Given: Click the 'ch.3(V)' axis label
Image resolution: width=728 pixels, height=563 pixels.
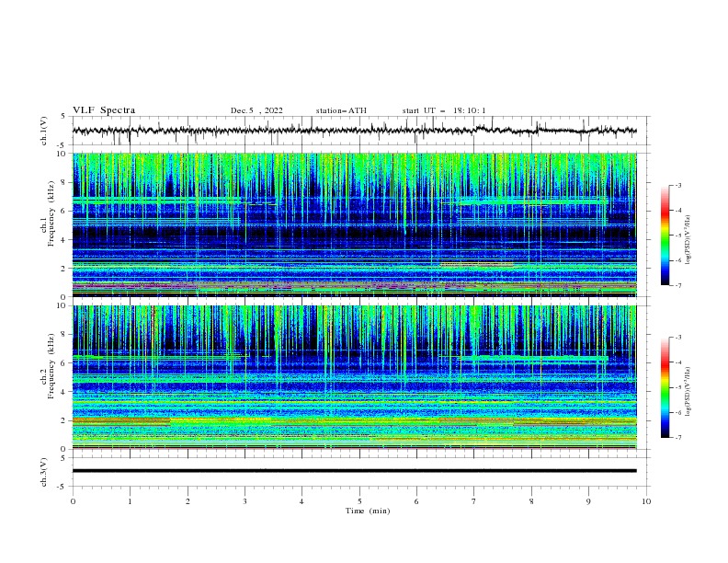Looking at the screenshot, I should 44,472.
